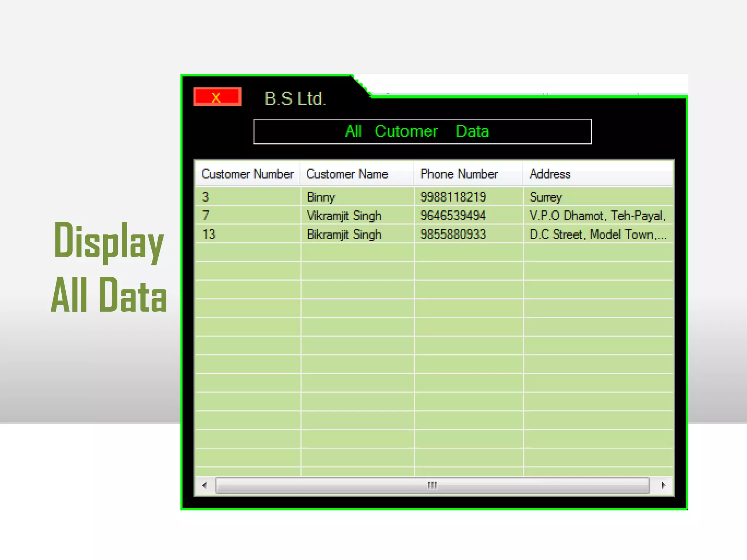Click the left scroll arrow
This screenshot has height=560, width=747.
205,485
